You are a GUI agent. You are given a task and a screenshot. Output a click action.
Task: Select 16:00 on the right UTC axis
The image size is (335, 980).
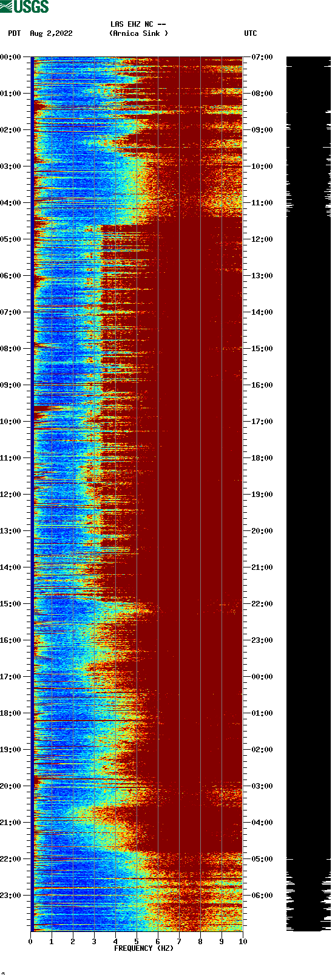point(262,385)
